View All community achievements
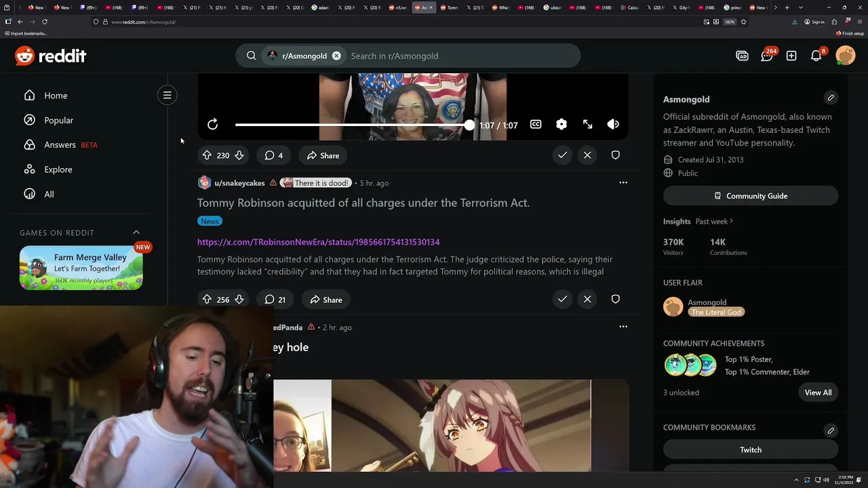 coord(818,392)
